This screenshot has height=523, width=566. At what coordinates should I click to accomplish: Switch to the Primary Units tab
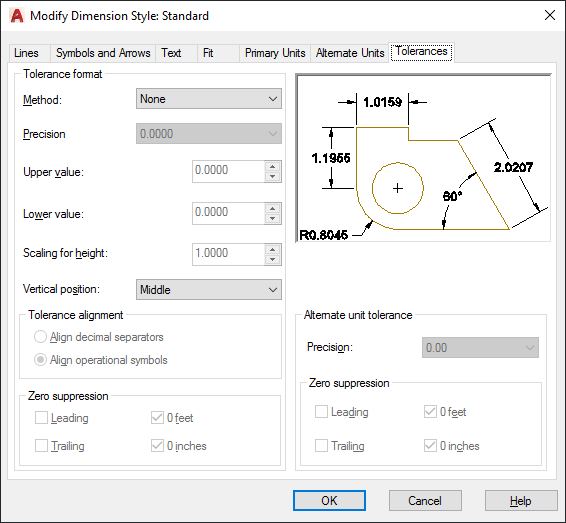[275, 53]
